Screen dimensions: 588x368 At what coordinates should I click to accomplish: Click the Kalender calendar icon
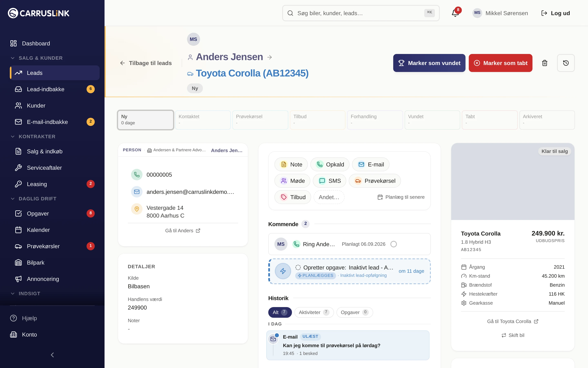click(18, 230)
